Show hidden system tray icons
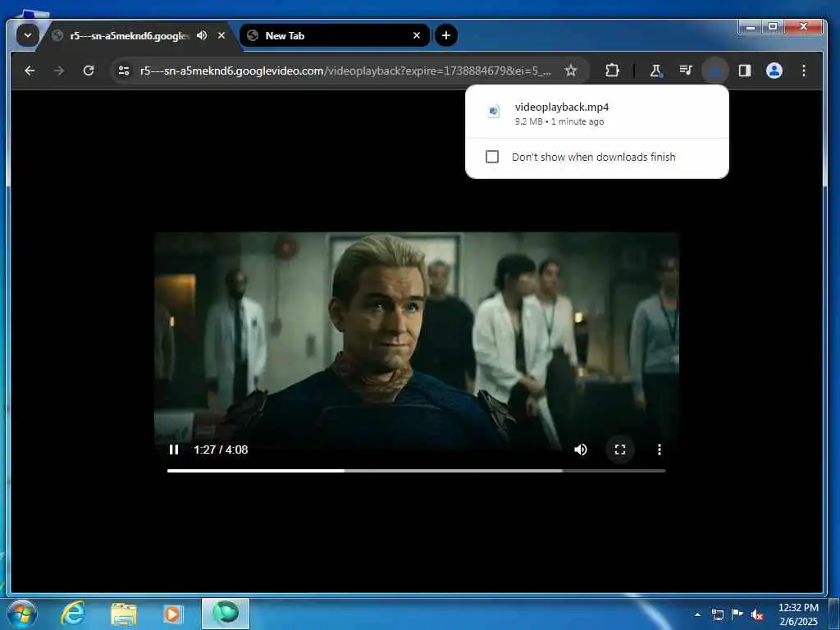This screenshot has height=630, width=840. pyautogui.click(x=697, y=614)
